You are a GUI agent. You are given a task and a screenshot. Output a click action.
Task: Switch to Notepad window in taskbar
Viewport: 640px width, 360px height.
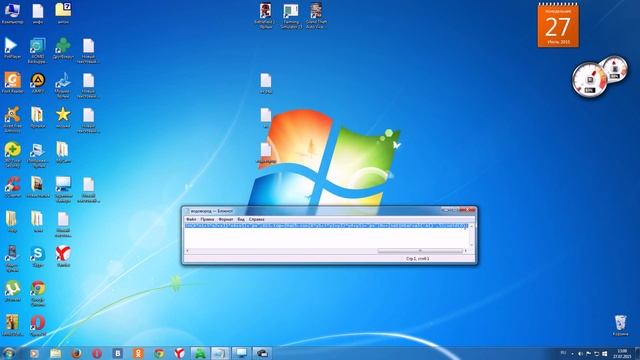pyautogui.click(x=220, y=353)
